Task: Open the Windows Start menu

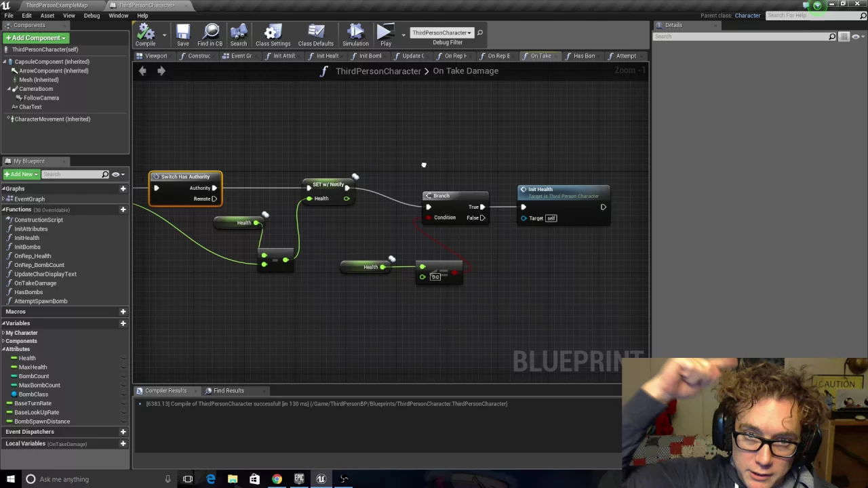Action: [10, 479]
